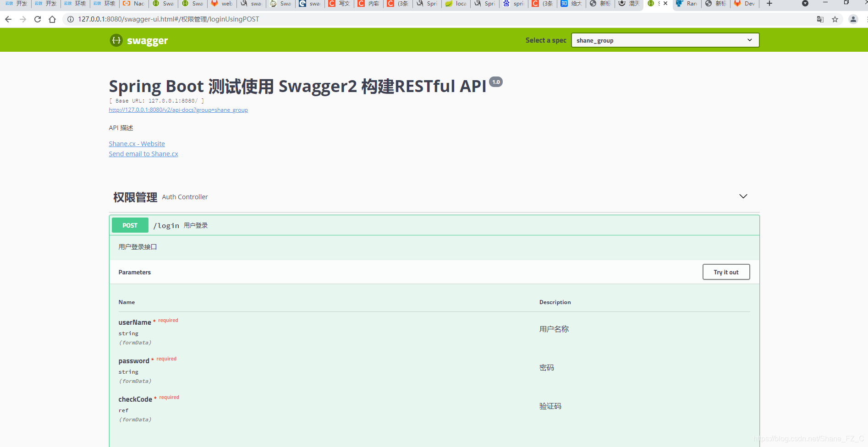Image resolution: width=868 pixels, height=447 pixels.
Task: Switch to the 混天 tab
Action: click(630, 4)
